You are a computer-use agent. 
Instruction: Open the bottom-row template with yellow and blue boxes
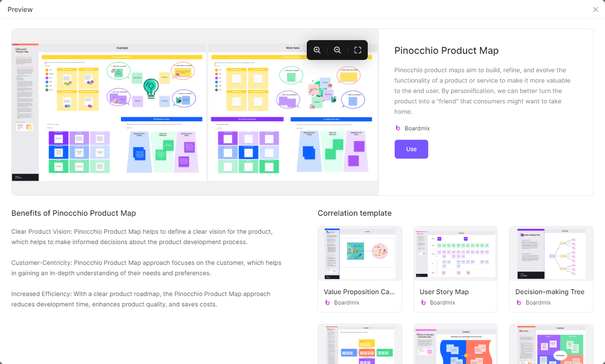(360, 344)
